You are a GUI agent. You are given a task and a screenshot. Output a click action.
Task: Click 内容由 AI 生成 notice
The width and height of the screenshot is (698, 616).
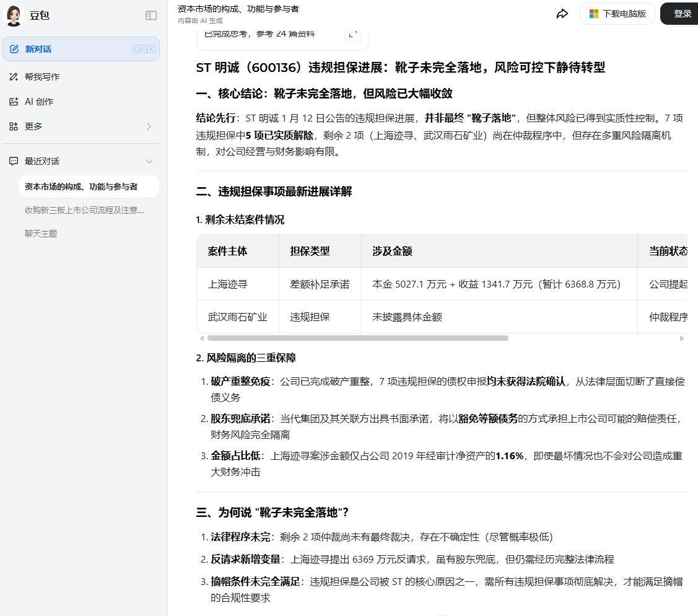point(200,20)
